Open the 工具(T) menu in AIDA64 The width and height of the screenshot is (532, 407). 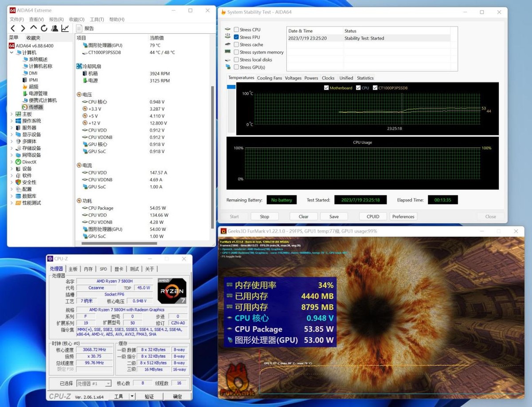96,20
